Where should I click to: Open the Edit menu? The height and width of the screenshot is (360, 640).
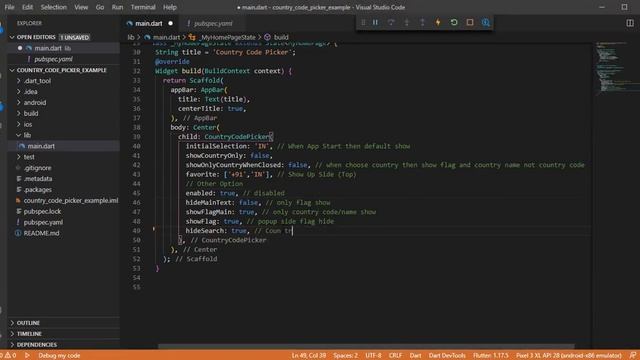coord(27,7)
